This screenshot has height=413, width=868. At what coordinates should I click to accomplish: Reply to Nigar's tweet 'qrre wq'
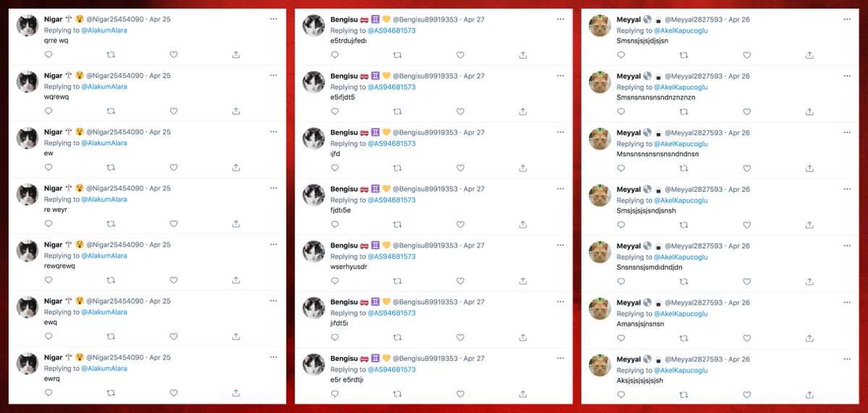[48, 54]
